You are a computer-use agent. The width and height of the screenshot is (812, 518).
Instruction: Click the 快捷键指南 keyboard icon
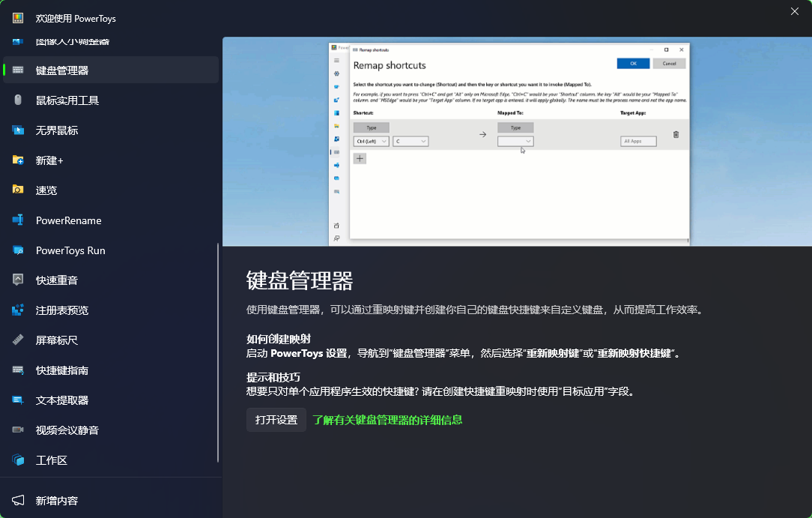point(18,370)
